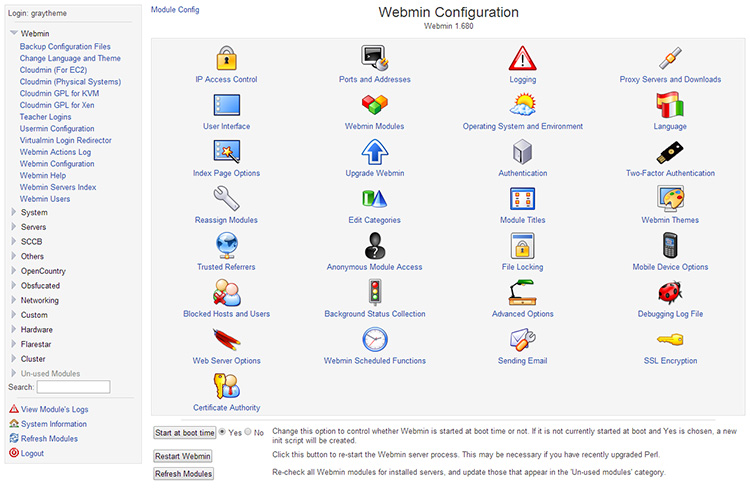Expand the Others category
Viewport: 750px width, 500px height.
click(x=14, y=256)
